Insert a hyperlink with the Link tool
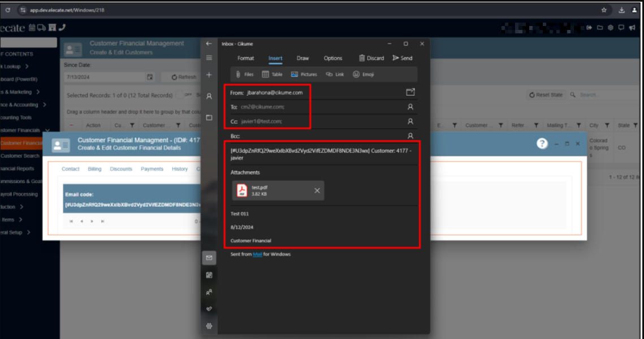This screenshot has width=644, height=339. (335, 75)
